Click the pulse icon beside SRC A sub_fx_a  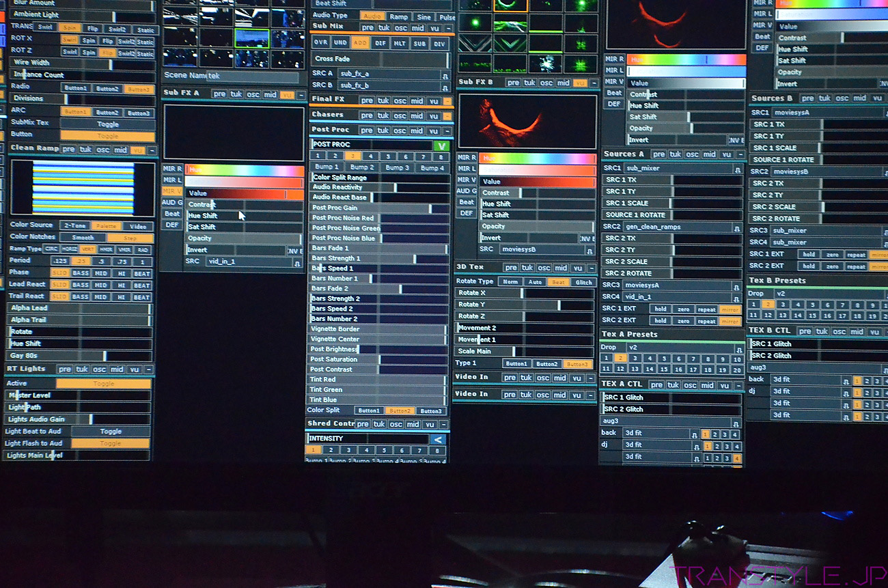pos(445,74)
